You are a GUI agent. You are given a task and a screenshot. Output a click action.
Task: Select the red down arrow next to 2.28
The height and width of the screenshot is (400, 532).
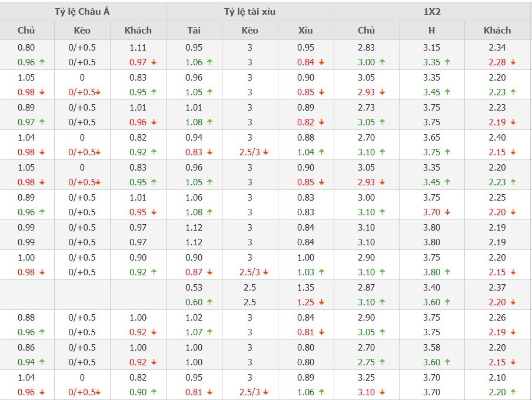coord(513,62)
